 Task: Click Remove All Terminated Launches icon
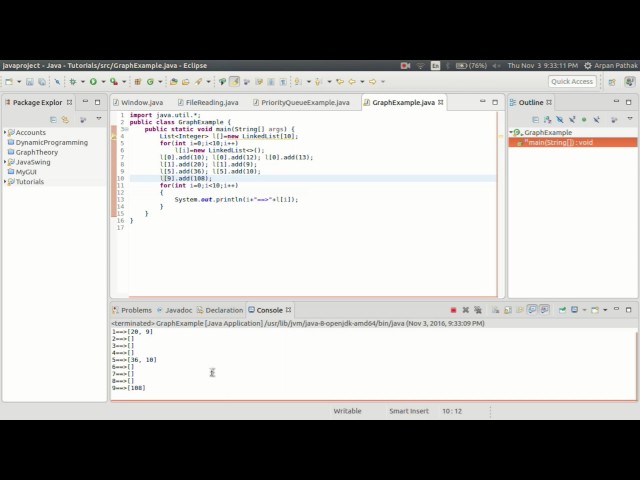pyautogui.click(x=478, y=310)
